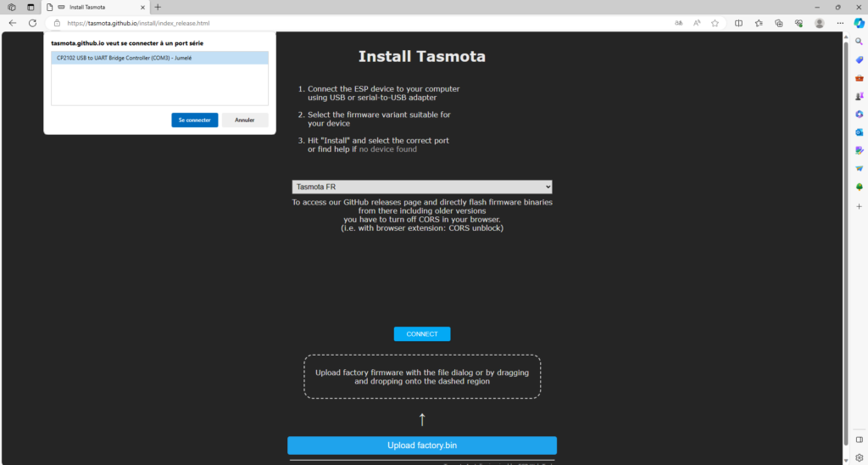
Task: Click the Install Tasmota heading
Action: pyautogui.click(x=422, y=57)
